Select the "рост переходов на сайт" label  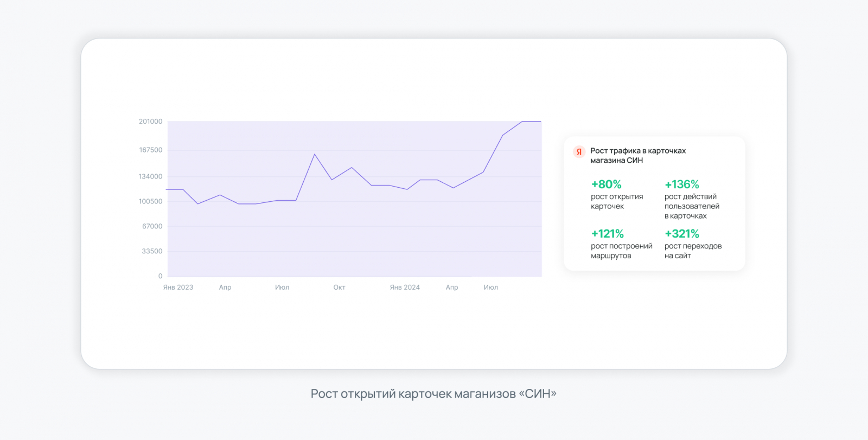(693, 251)
